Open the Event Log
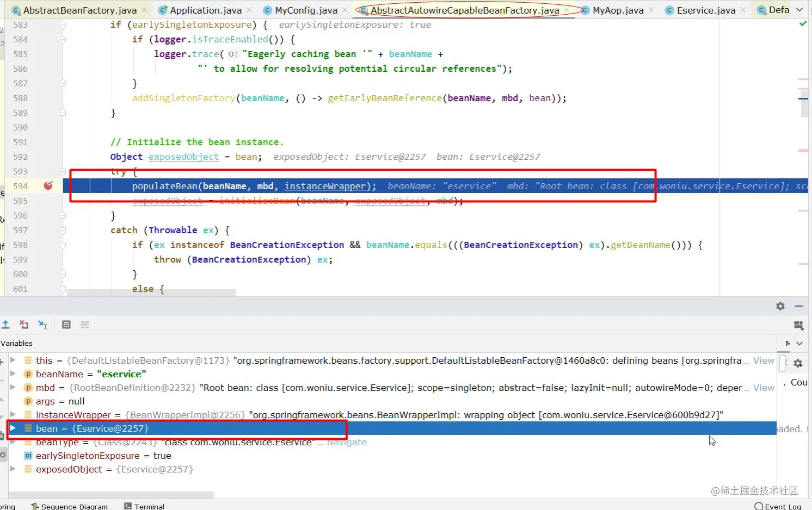 pos(777,506)
